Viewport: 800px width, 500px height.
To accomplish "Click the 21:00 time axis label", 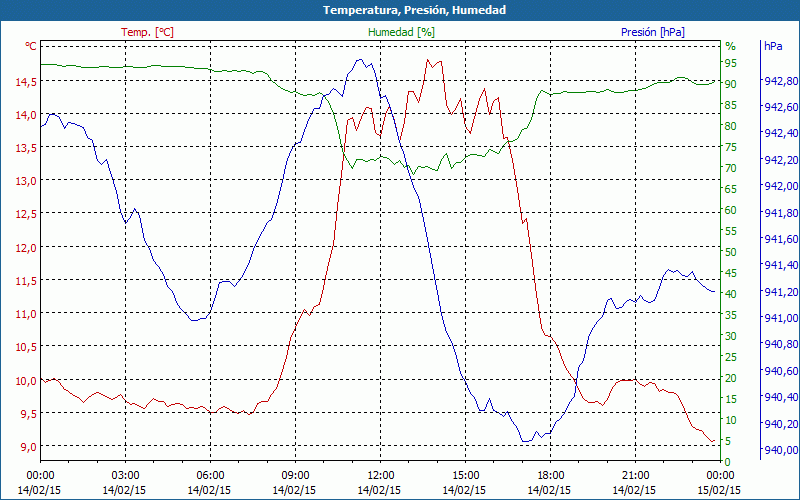I will pos(635,476).
